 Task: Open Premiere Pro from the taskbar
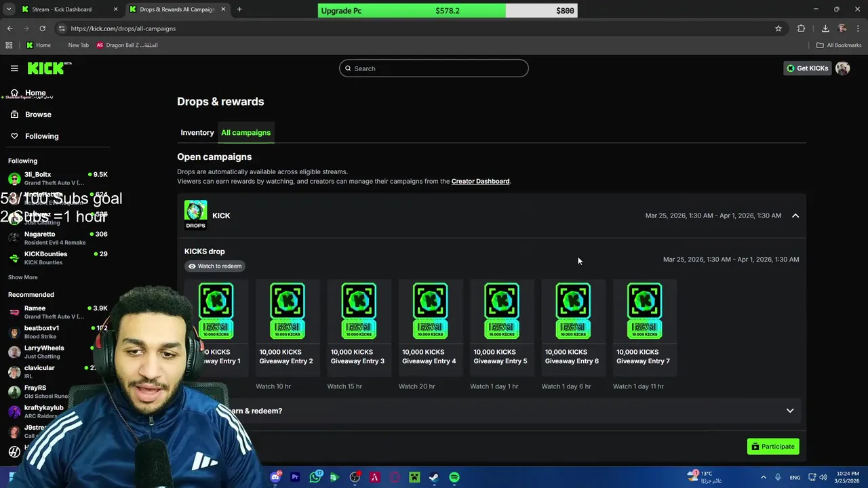pos(295,477)
